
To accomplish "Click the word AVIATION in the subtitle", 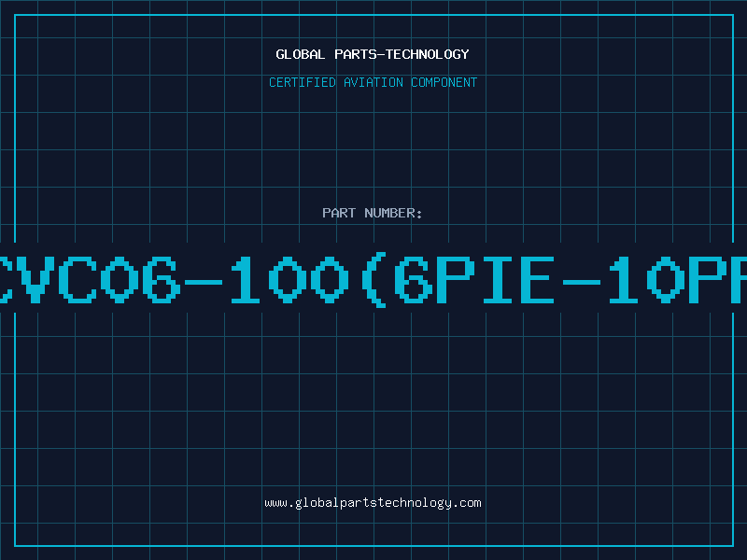I will [373, 82].
